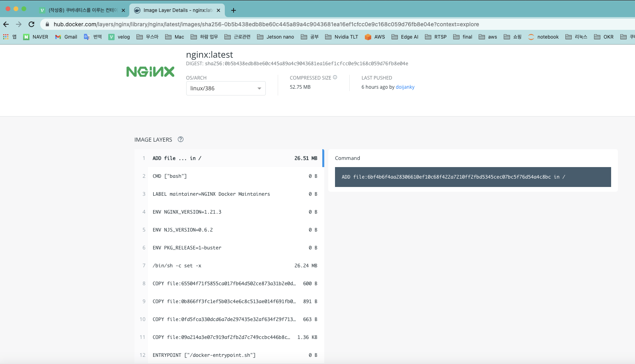Open the Mac bookmark folder
The width and height of the screenshot is (635, 364).
click(175, 37)
